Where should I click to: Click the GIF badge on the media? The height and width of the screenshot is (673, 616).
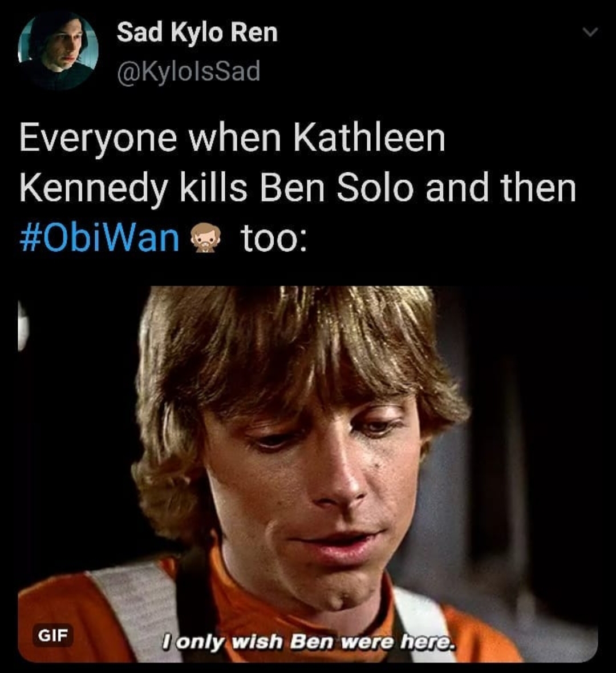click(x=53, y=635)
